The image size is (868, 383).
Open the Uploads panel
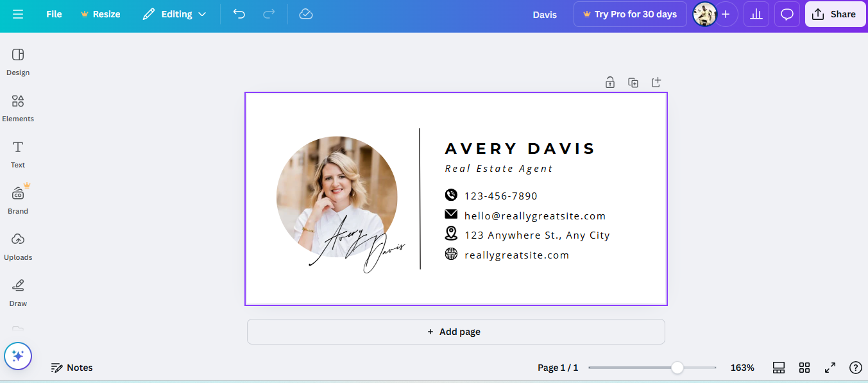(18, 246)
